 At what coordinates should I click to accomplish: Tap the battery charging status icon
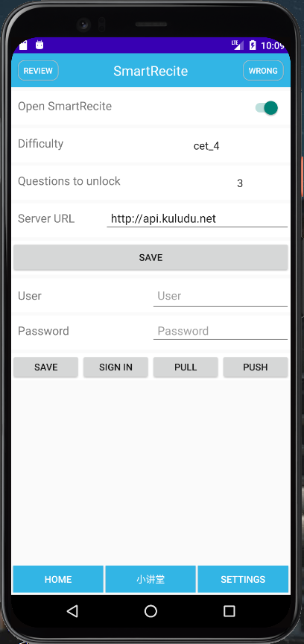click(x=253, y=45)
